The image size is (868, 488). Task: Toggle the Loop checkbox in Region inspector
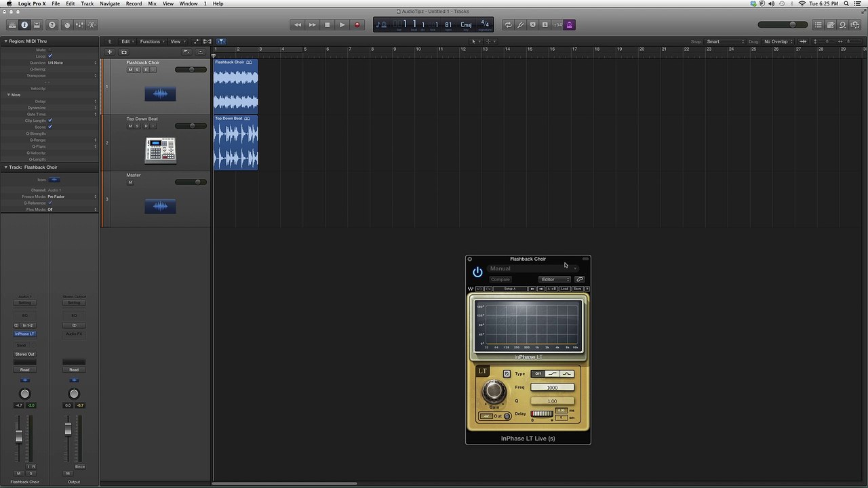(50, 56)
